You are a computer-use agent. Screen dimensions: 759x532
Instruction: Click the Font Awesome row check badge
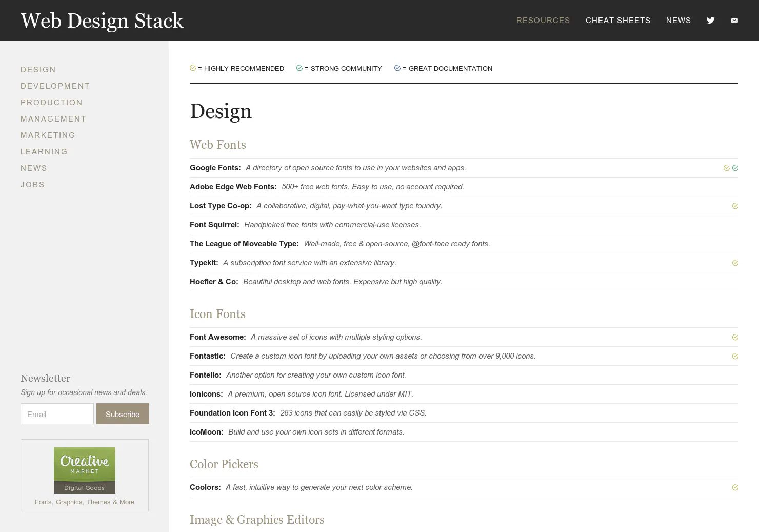coord(735,337)
